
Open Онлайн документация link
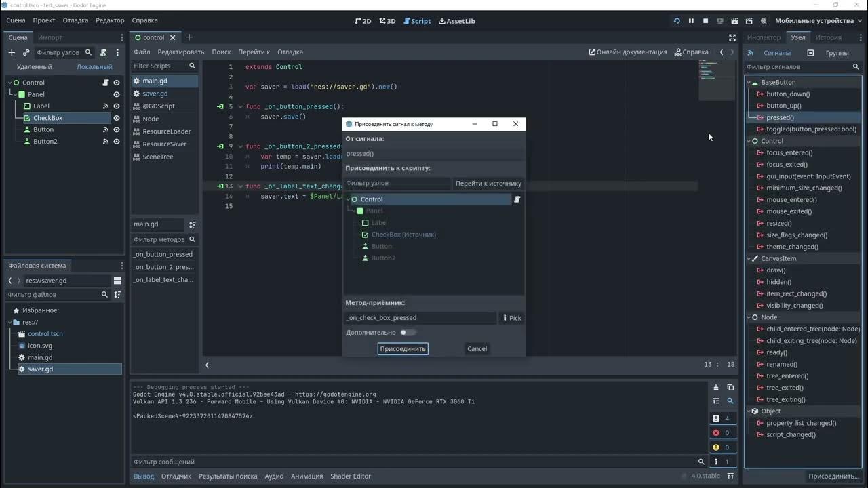[628, 52]
